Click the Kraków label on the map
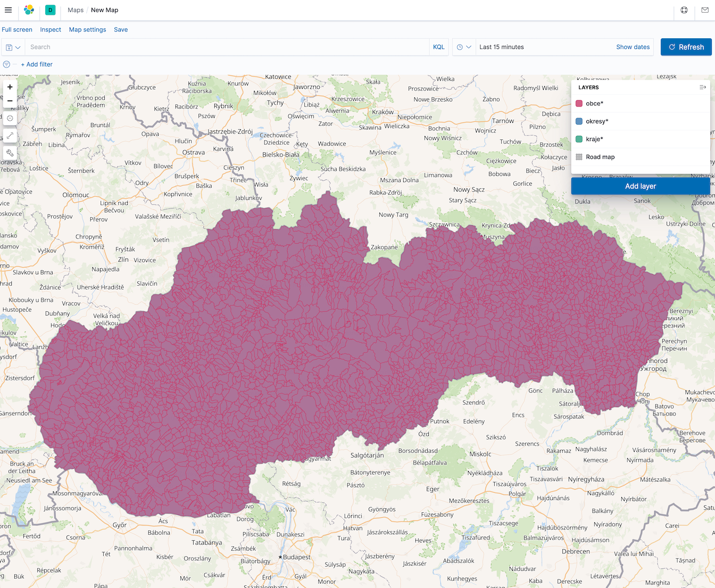This screenshot has height=588, width=715. pyautogui.click(x=383, y=112)
